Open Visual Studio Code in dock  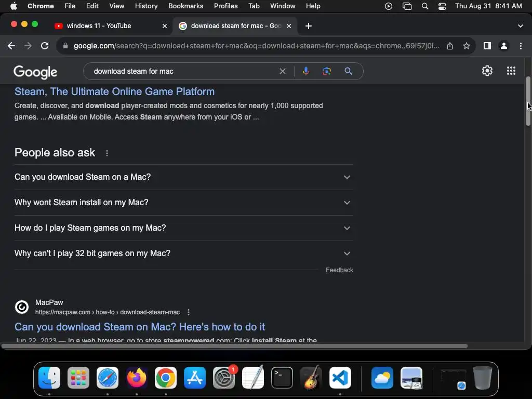pos(340,378)
